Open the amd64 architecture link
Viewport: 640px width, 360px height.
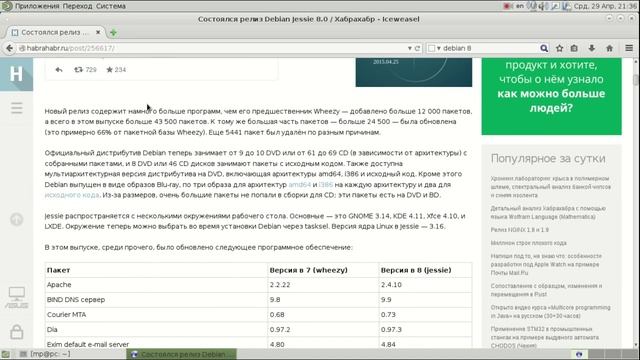[x=300, y=184]
